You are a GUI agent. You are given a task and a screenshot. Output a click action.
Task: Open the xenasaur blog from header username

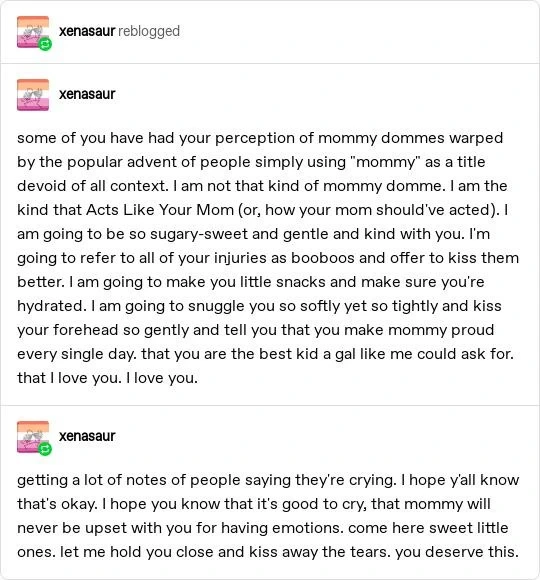(x=87, y=31)
